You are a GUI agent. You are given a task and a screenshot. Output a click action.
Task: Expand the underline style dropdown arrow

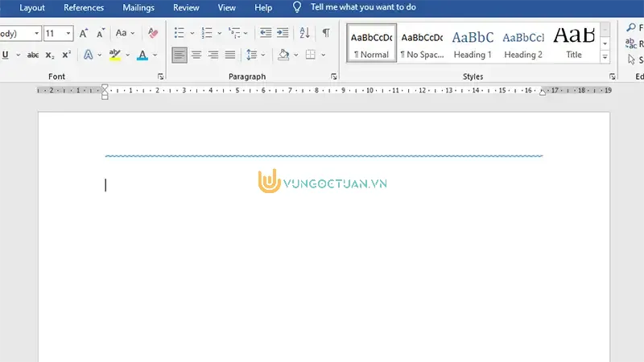click(x=18, y=55)
